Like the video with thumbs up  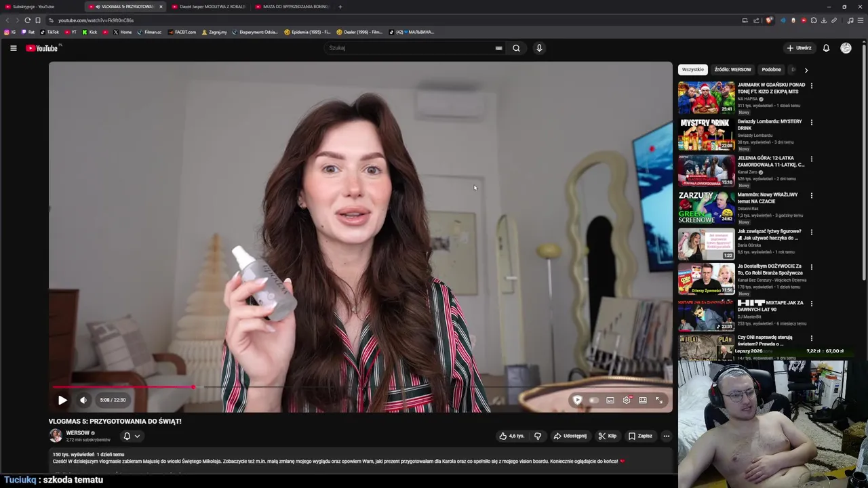point(512,436)
